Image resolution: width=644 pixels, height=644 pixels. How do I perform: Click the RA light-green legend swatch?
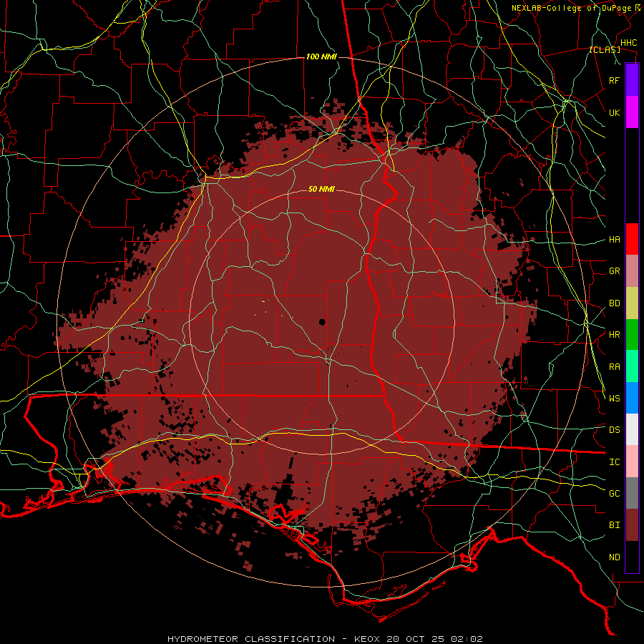[x=632, y=366]
